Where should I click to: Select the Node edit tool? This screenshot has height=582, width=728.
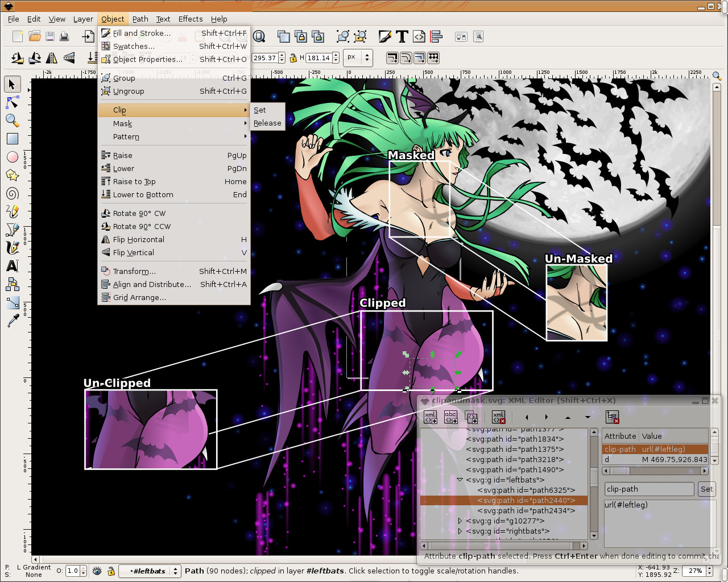click(x=12, y=102)
